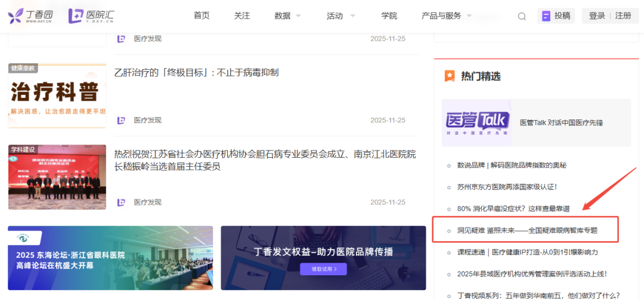
Task: Open article 乙肝治疗的「终极目标」
Action: click(196, 73)
